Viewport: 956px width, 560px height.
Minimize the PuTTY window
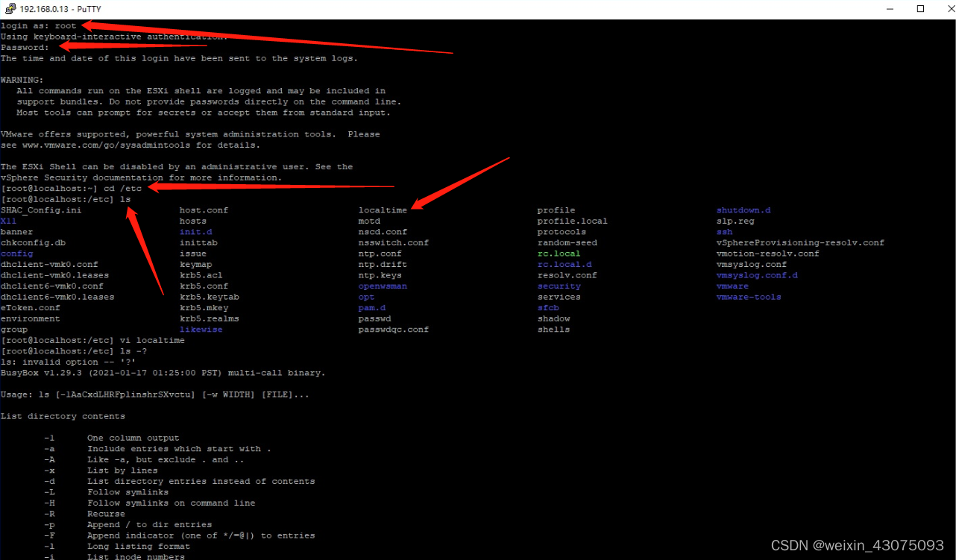click(x=889, y=9)
